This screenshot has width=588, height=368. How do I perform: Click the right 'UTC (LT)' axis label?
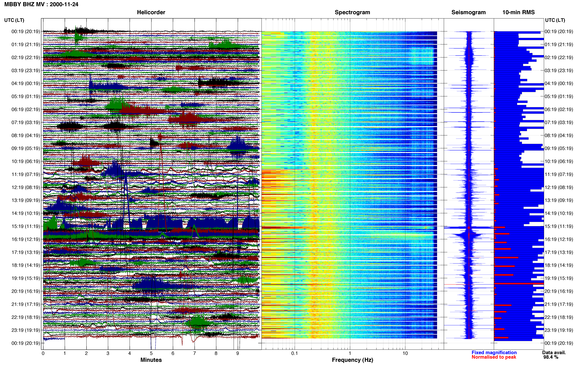(555, 20)
